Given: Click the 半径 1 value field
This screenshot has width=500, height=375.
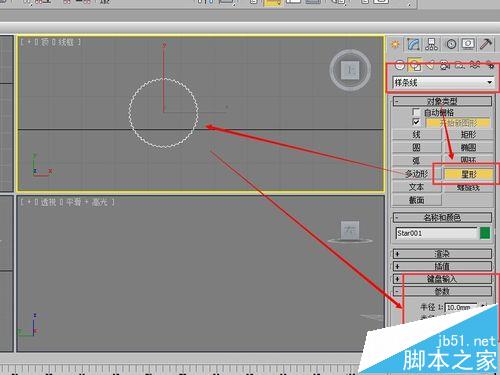Looking at the screenshot, I should [461, 307].
